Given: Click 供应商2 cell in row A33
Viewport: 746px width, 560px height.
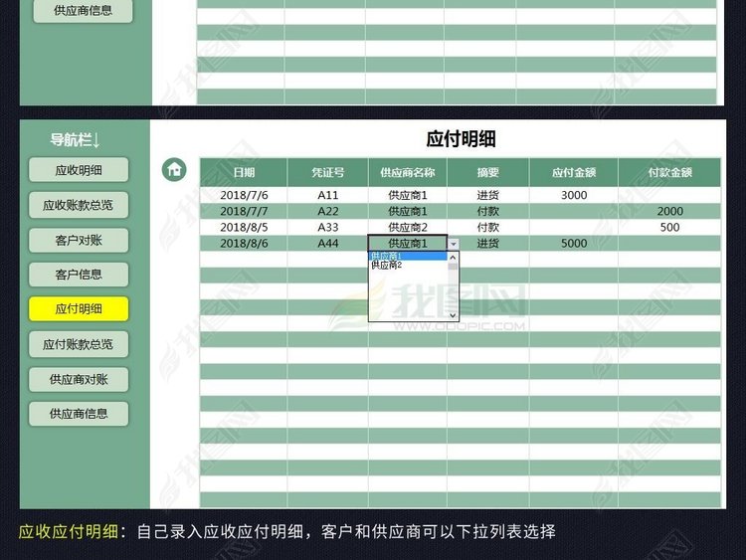Looking at the screenshot, I should (407, 228).
